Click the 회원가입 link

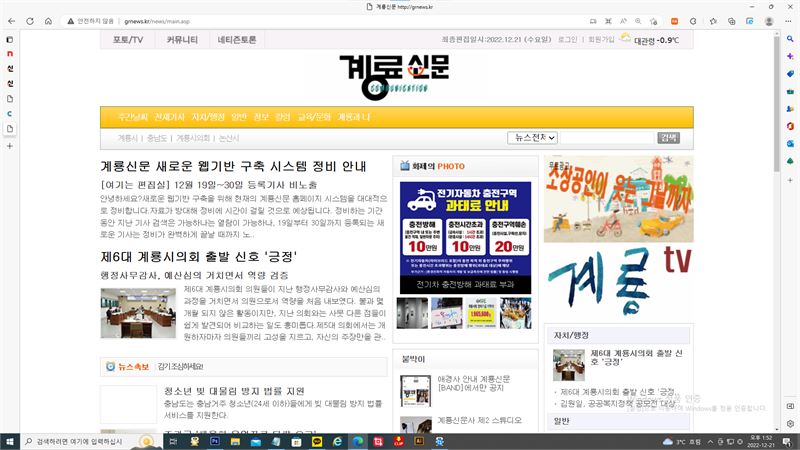(601, 39)
